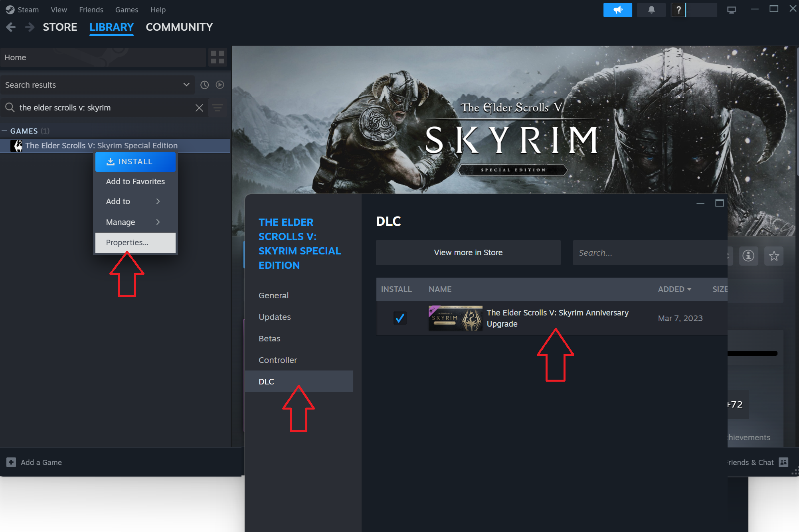Click the INSTALL button in context menu
The width and height of the screenshot is (799, 532).
tap(135, 162)
